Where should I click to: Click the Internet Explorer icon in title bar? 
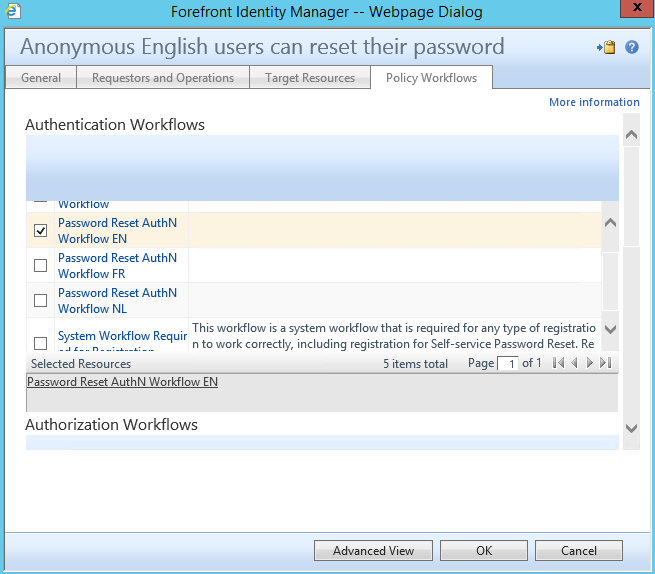13,11
